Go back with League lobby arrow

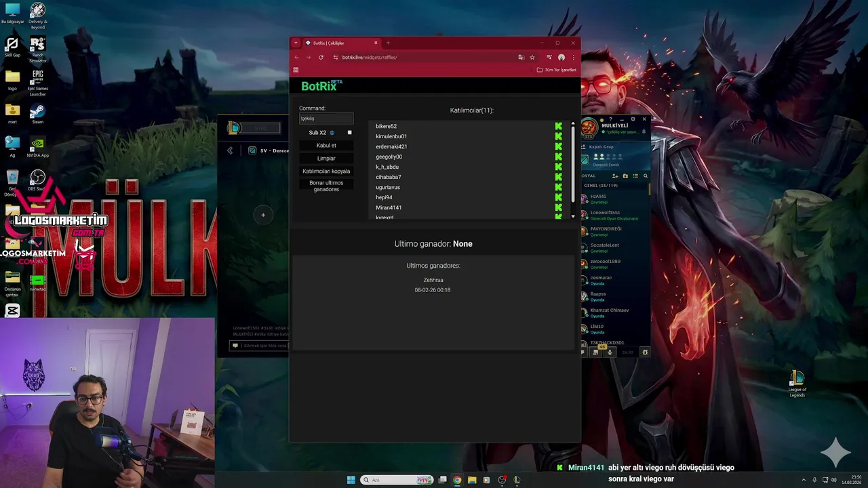coord(230,150)
